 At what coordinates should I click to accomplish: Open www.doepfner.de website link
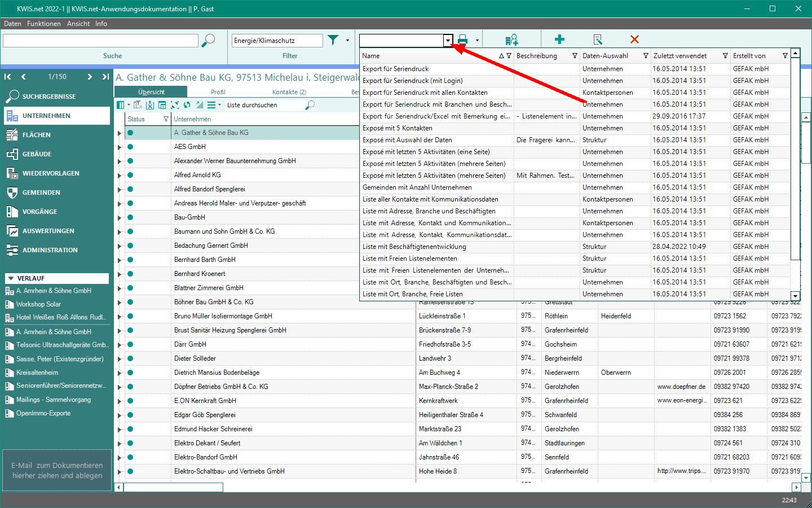point(681,387)
